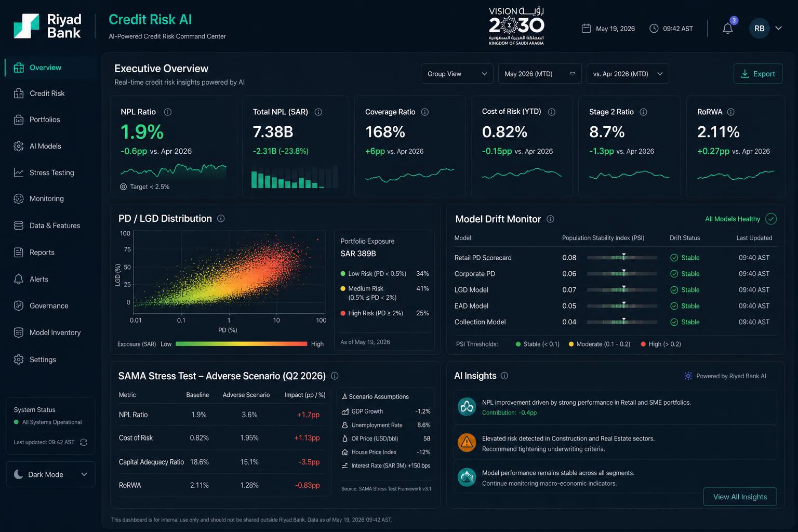
Task: Open PD / LGD Distribution info icon
Action: click(x=221, y=219)
